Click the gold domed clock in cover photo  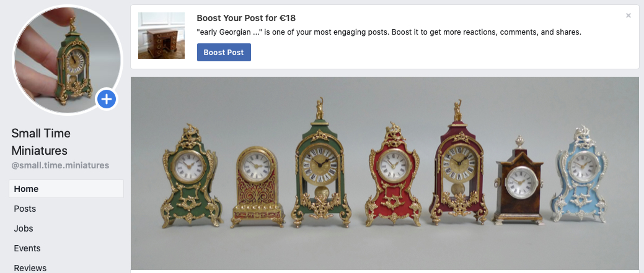coord(257,186)
